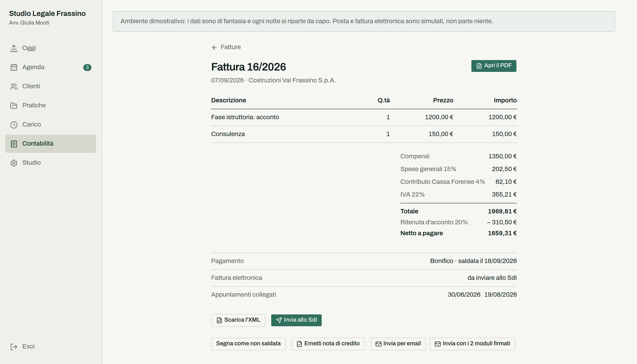
Task: Open the Oggi section
Action: coord(51,48)
